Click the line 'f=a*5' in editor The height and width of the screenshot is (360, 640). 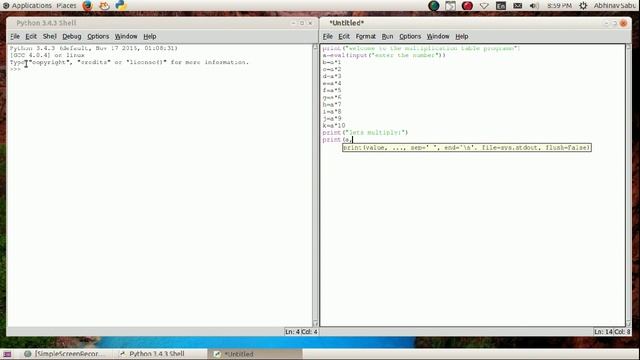[x=332, y=91]
